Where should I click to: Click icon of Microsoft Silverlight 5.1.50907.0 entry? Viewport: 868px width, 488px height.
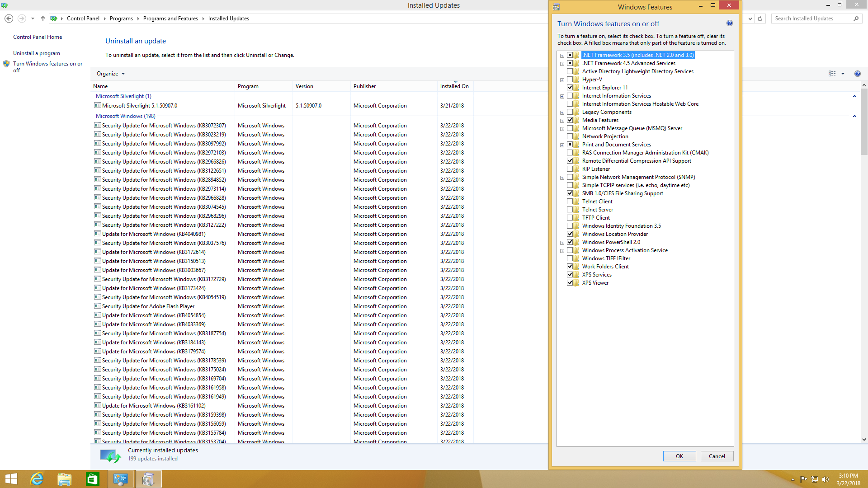pyautogui.click(x=97, y=105)
